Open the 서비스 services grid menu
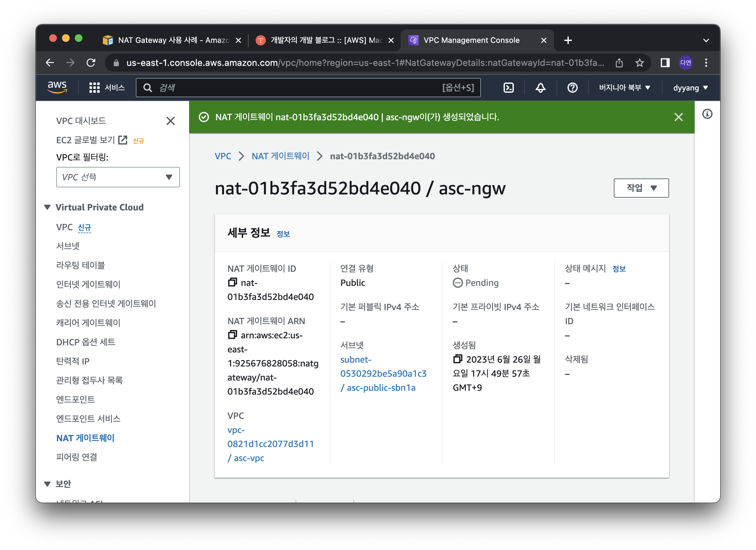The height and width of the screenshot is (550, 756). tap(107, 88)
